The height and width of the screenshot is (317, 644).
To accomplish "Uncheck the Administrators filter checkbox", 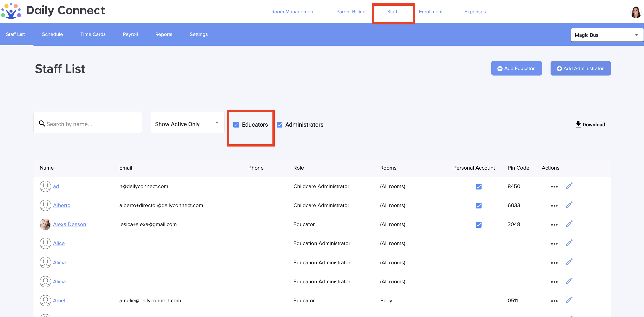I will pos(279,125).
